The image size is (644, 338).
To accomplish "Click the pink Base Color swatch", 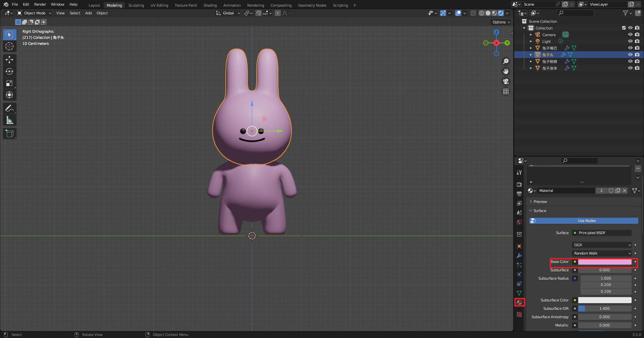I will 605,262.
